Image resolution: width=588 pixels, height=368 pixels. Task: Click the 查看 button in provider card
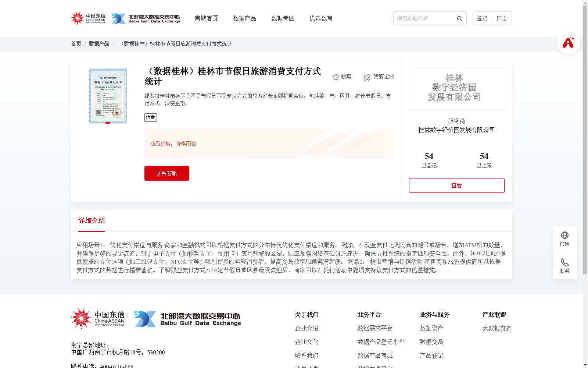pyautogui.click(x=457, y=185)
